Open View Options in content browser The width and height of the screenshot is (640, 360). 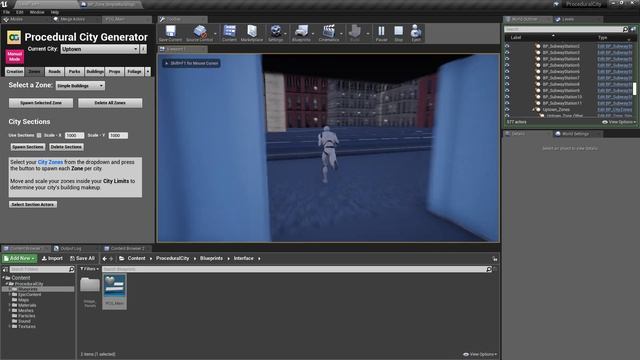(x=480, y=354)
